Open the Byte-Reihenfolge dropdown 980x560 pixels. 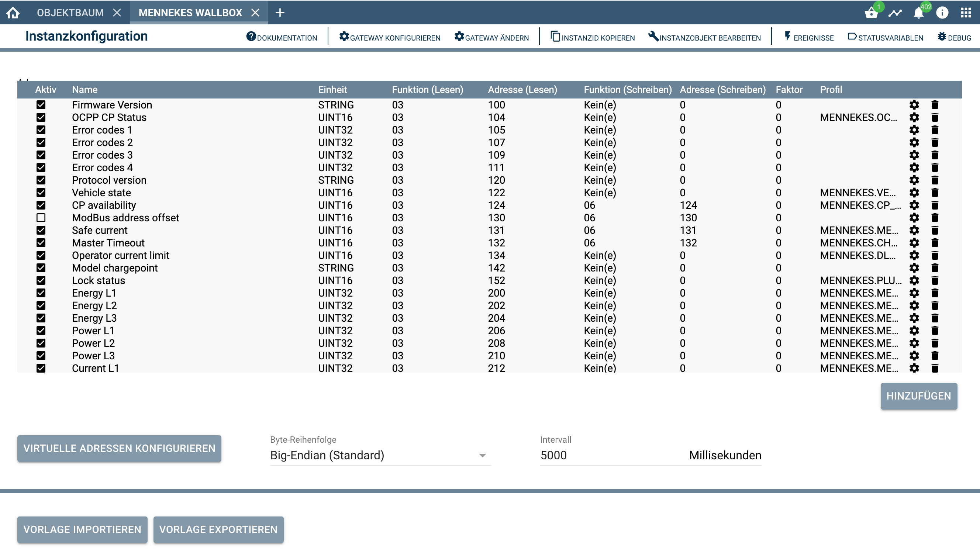click(x=380, y=455)
